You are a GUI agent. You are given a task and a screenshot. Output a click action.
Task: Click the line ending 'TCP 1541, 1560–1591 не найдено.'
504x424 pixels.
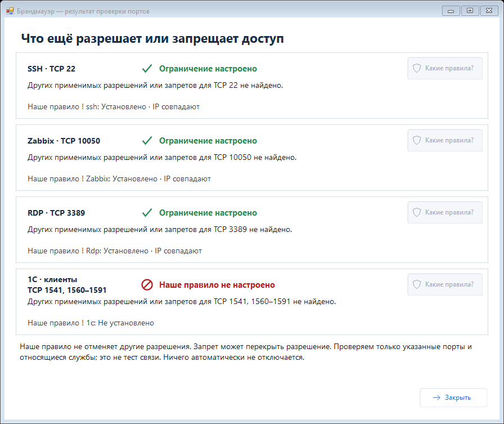coord(182,302)
